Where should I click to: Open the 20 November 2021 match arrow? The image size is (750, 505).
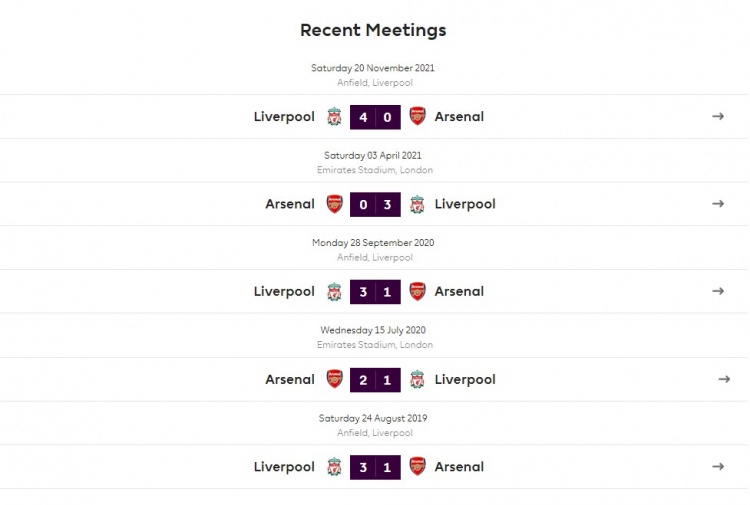[717, 116]
